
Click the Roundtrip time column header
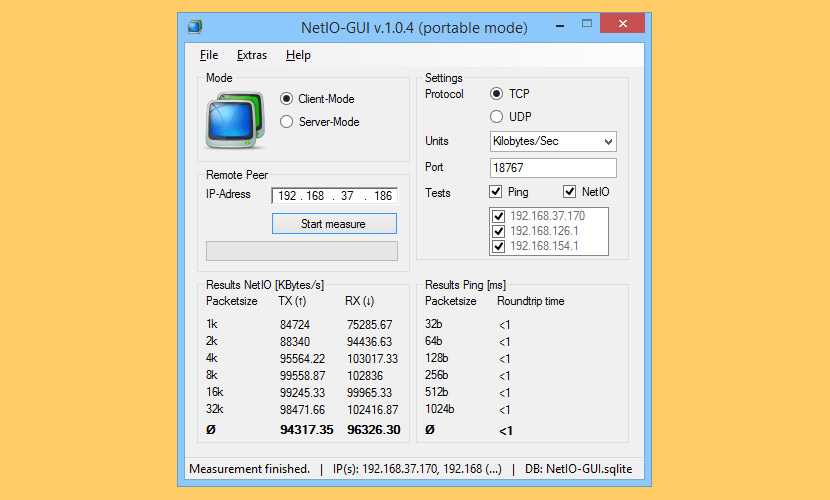(530, 301)
